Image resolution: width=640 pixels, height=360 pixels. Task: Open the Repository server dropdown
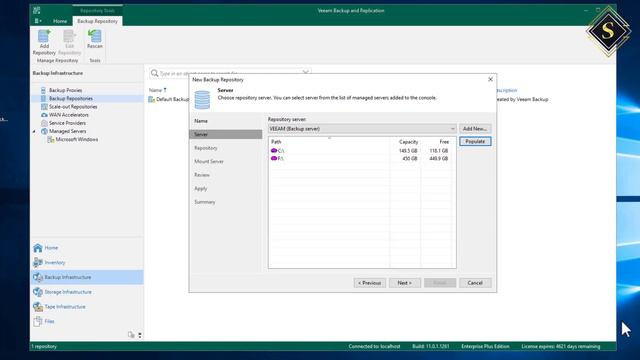tap(362, 129)
